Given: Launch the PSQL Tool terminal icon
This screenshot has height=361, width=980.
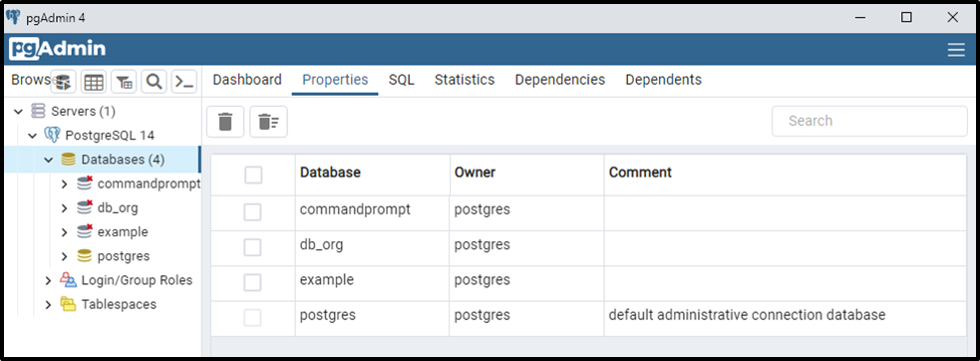Looking at the screenshot, I should (x=184, y=82).
